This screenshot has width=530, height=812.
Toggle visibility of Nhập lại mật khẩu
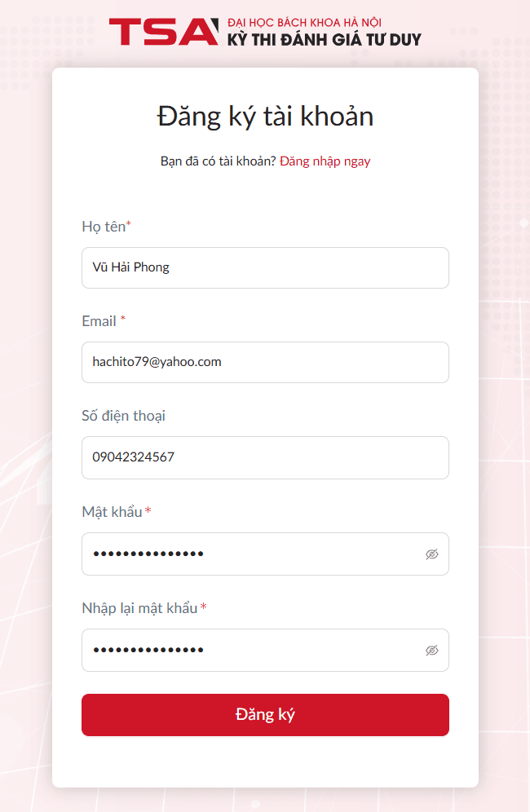pos(432,651)
